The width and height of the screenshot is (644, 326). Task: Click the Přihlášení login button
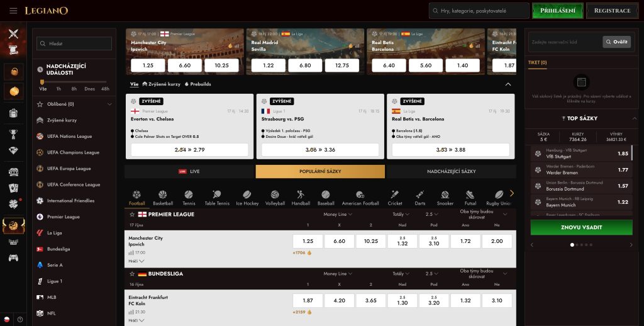coord(557,11)
